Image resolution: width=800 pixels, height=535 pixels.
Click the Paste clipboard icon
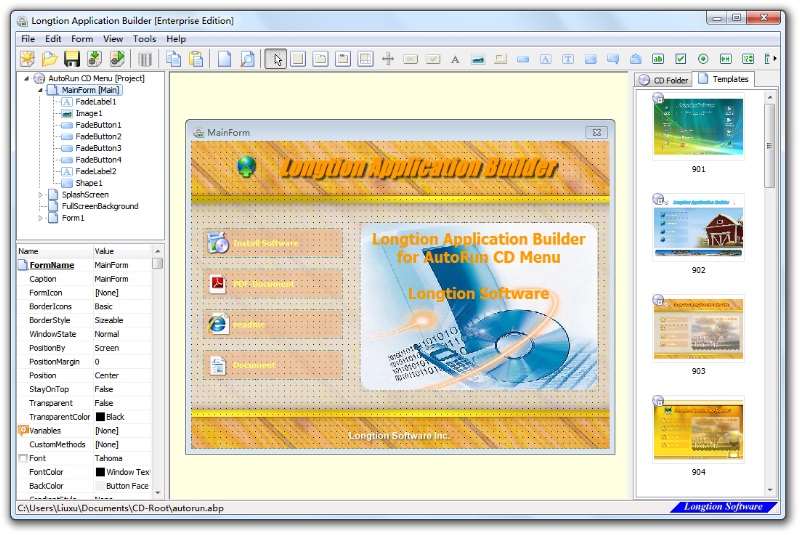pyautogui.click(x=197, y=59)
